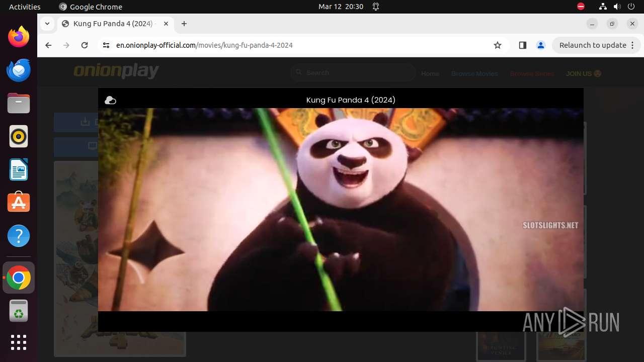This screenshot has height=362, width=644.
Task: Open a new browser tab
Action: 184,24
